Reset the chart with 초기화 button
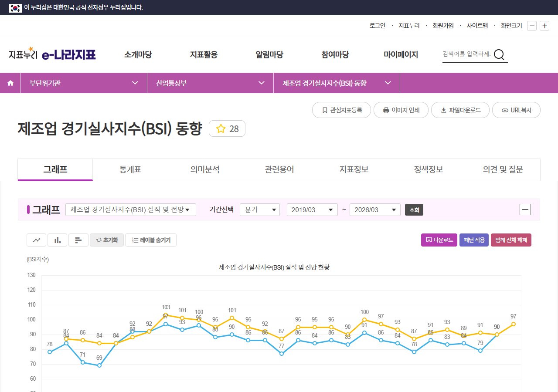 pyautogui.click(x=107, y=240)
